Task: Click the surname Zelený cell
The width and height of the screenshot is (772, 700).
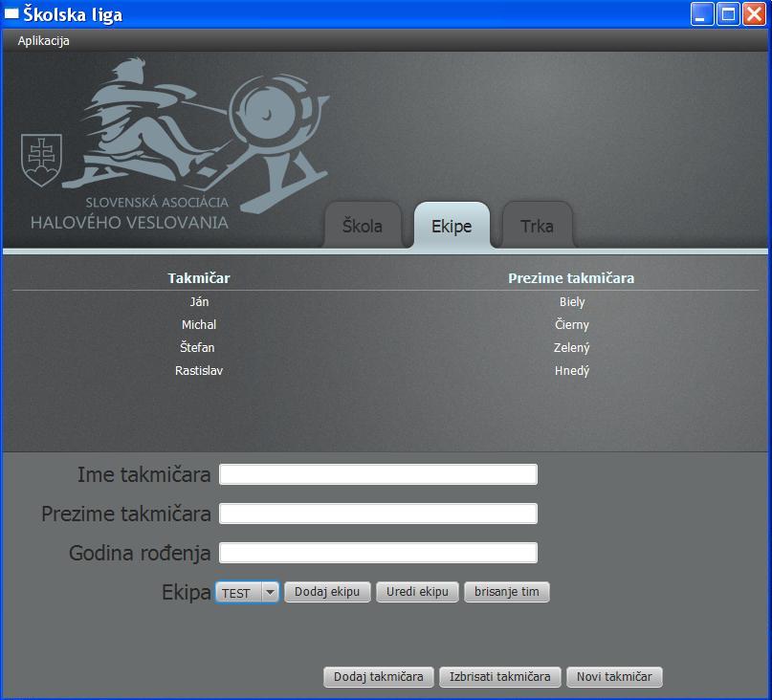Action: pos(572,347)
